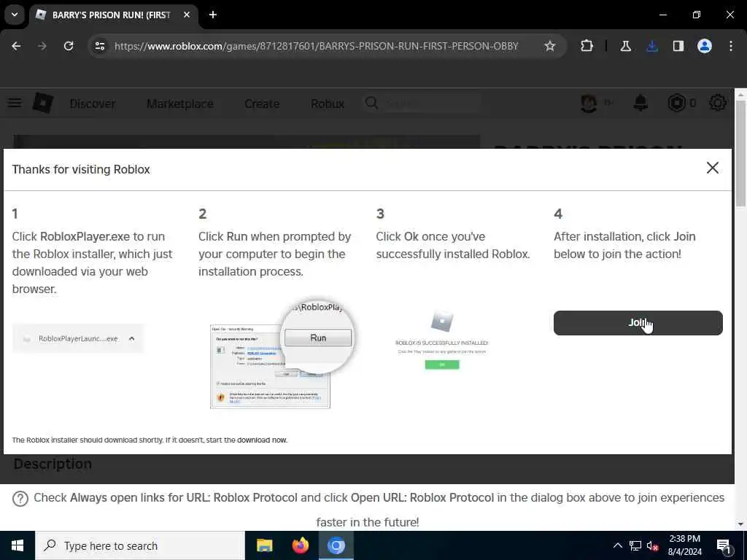747x560 pixels.
Task: Close the BARRY'S PRISON RUN tab
Action: pos(187,15)
